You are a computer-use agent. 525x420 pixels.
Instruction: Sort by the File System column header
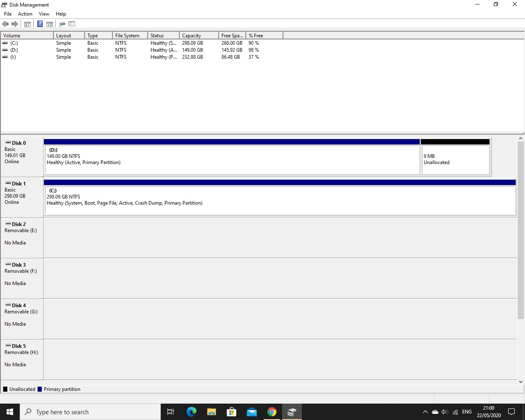130,36
